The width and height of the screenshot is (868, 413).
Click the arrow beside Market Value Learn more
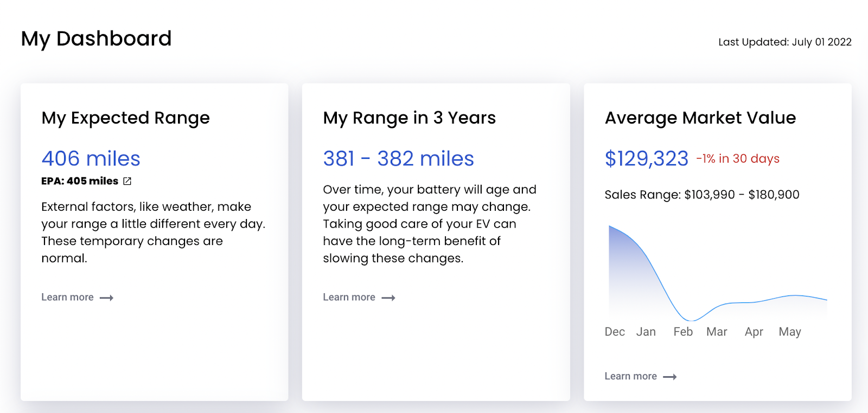pyautogui.click(x=670, y=377)
